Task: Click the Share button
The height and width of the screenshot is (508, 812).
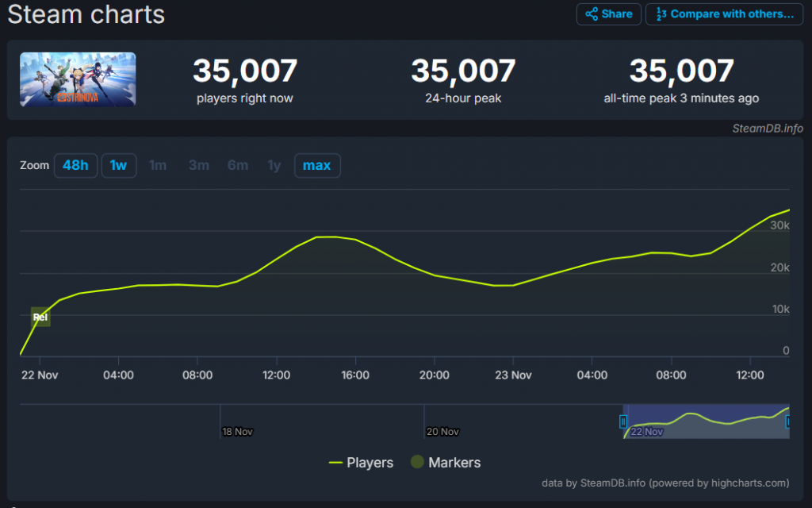Action: (608, 14)
